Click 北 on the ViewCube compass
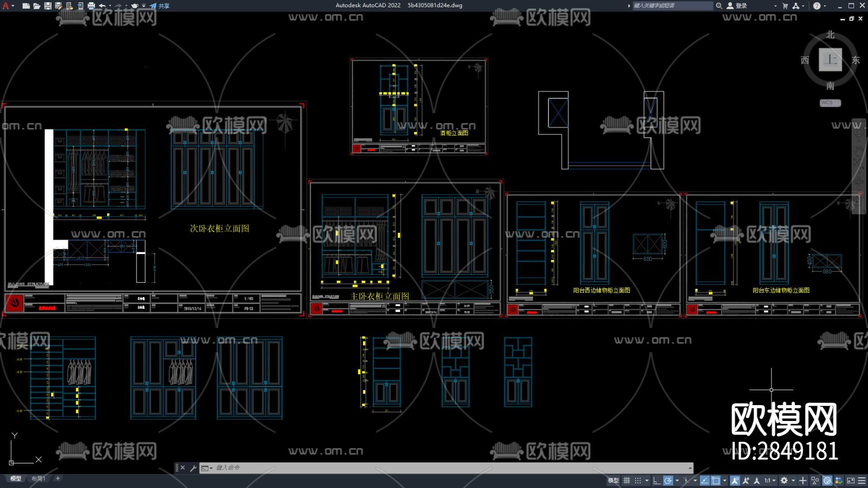The height and width of the screenshot is (488, 868). tap(830, 35)
